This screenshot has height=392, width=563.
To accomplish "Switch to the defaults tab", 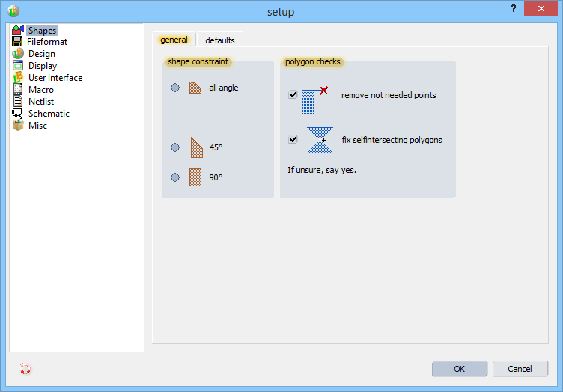I will tap(220, 40).
